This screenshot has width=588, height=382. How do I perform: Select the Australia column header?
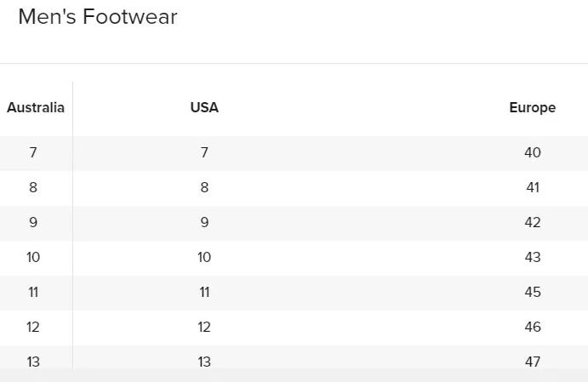tap(36, 108)
